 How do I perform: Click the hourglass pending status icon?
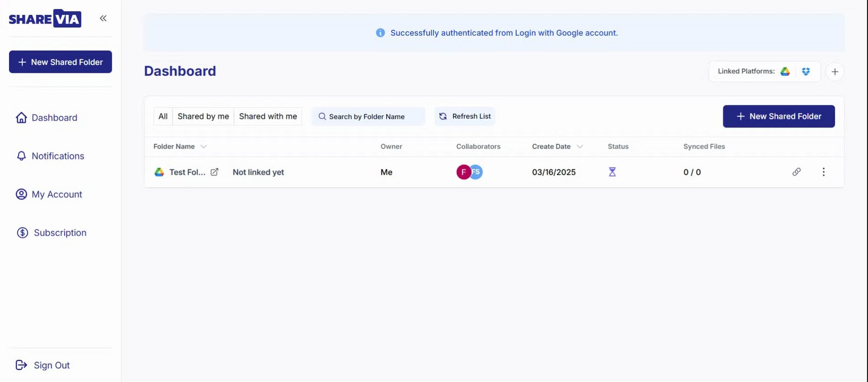(x=612, y=172)
